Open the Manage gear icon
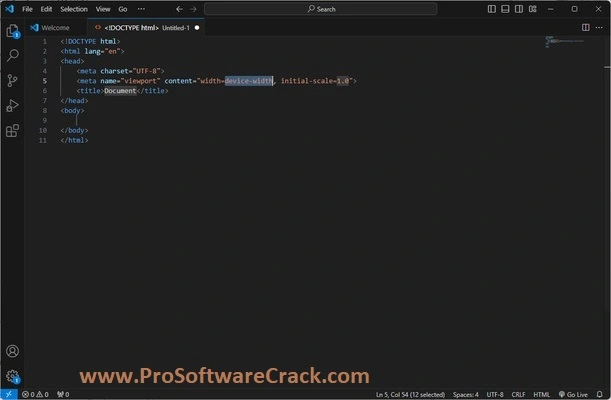 [x=12, y=376]
